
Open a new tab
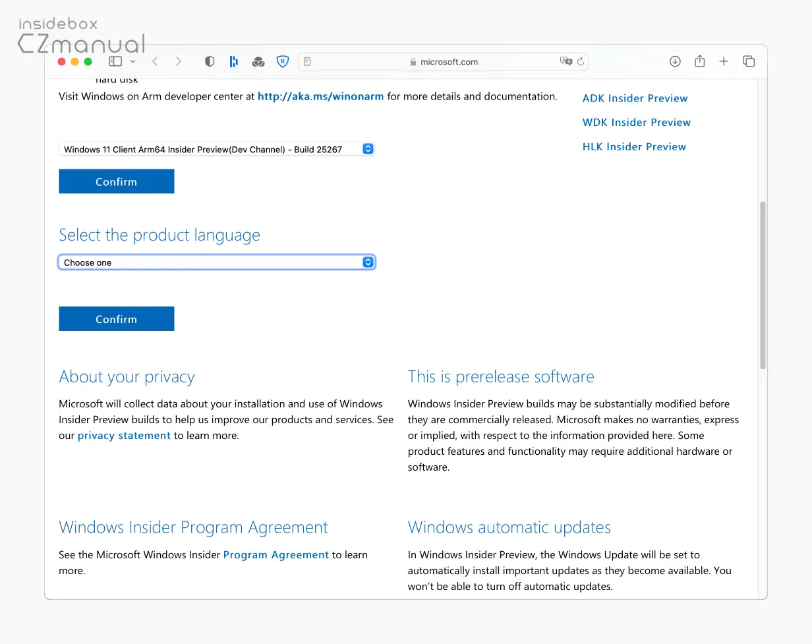click(x=724, y=61)
